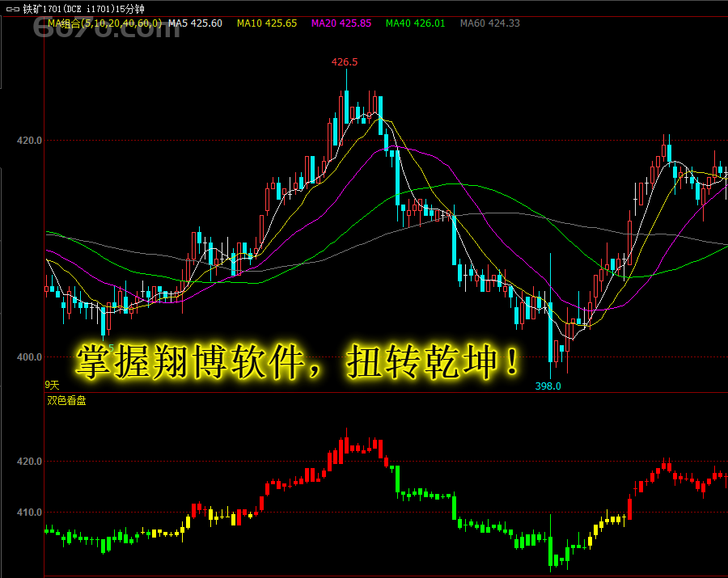This screenshot has height=578, width=728.
Task: Click the MA60 424.33 value label
Action: tap(490, 23)
